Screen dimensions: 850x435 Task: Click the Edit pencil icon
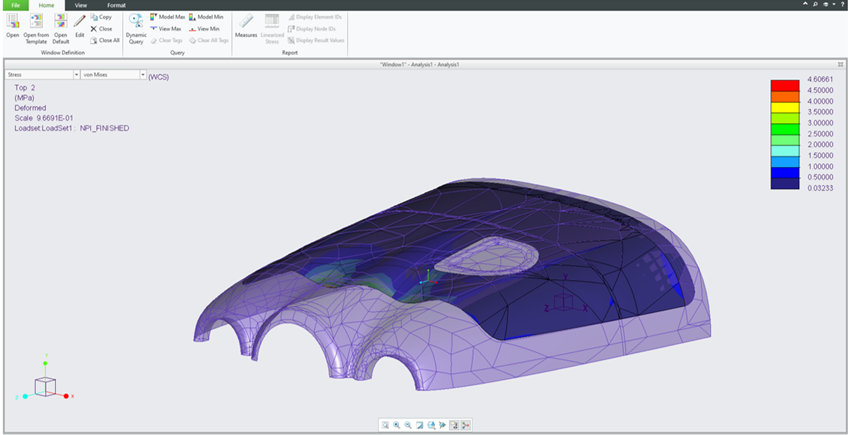coord(79,23)
